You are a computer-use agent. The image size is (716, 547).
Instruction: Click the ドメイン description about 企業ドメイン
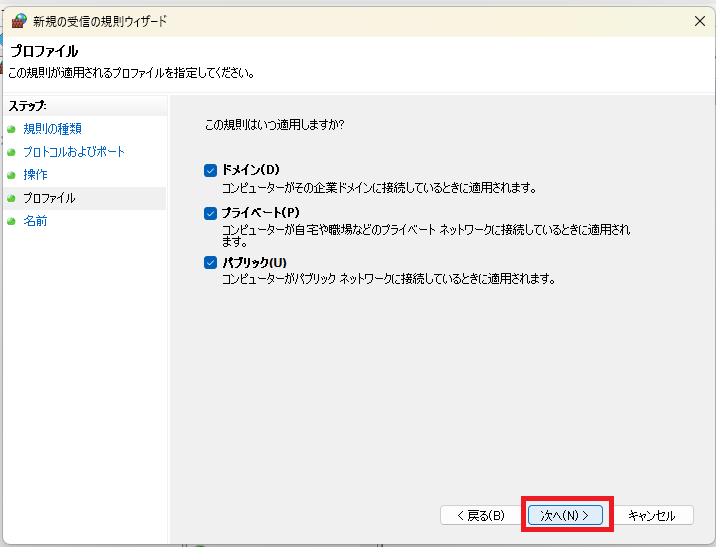click(x=379, y=188)
